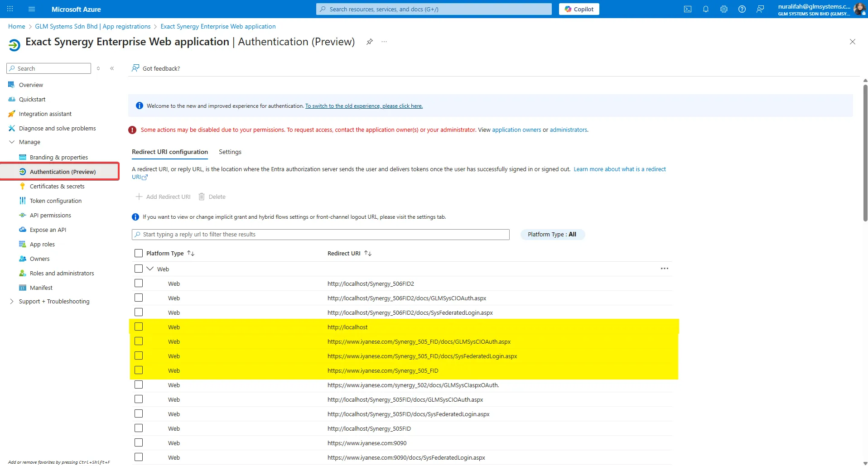Switch to the Settings tab

tap(230, 152)
